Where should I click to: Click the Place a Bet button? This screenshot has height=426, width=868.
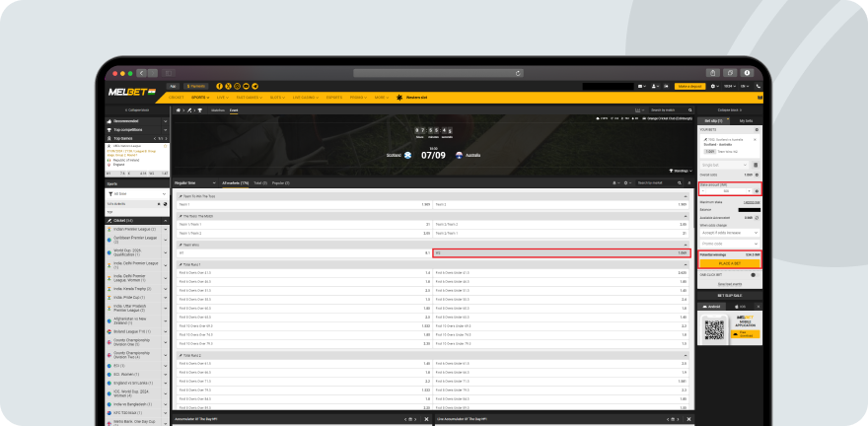click(730, 263)
